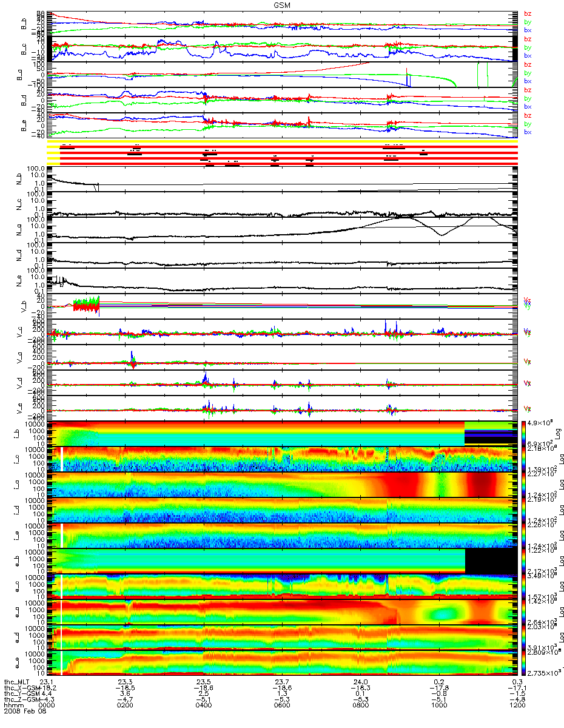Click the e_b electron spectrogram panel
Screen dimensions: 564x728
(x=283, y=561)
